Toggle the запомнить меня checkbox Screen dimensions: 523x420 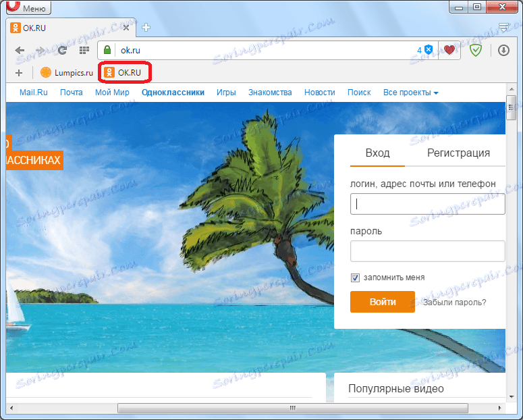[x=355, y=278]
